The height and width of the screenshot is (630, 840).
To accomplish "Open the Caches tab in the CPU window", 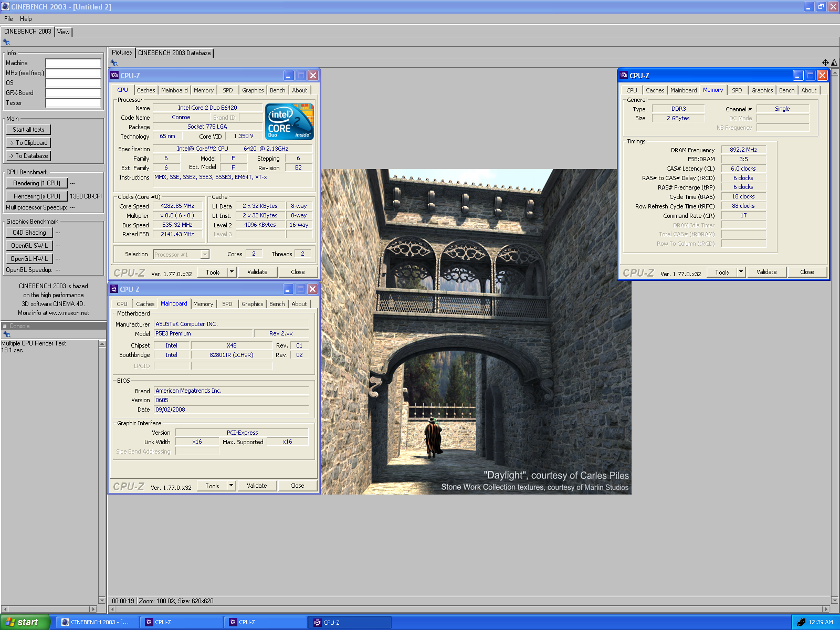I will [146, 90].
